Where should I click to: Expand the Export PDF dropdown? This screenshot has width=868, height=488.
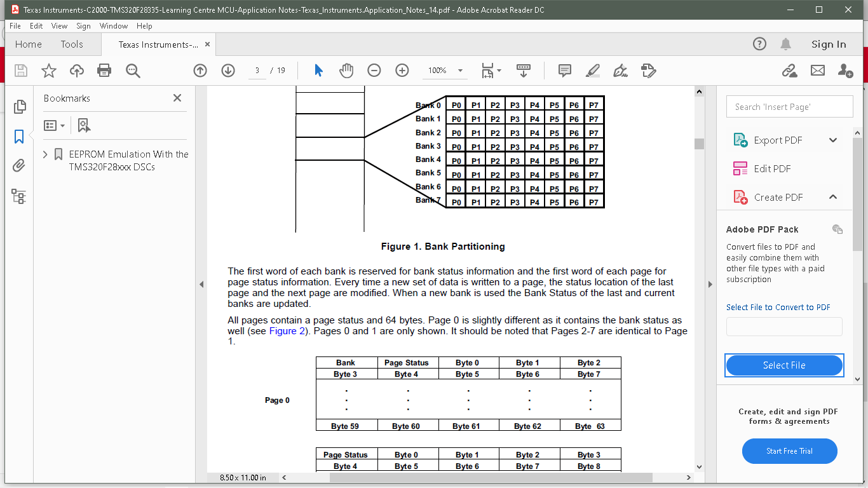832,140
